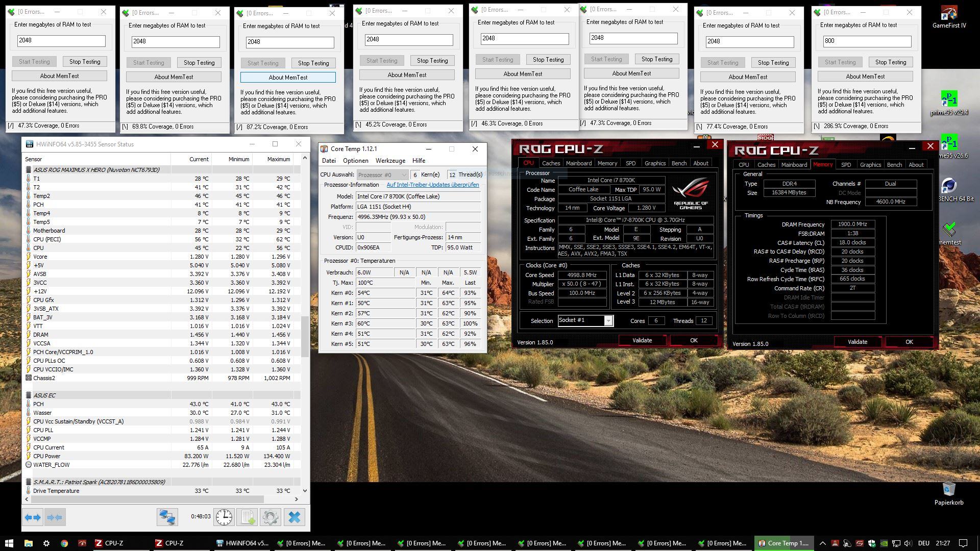The height and width of the screenshot is (551, 980).
Task: Click highlighted About MemTest button
Action: click(288, 78)
